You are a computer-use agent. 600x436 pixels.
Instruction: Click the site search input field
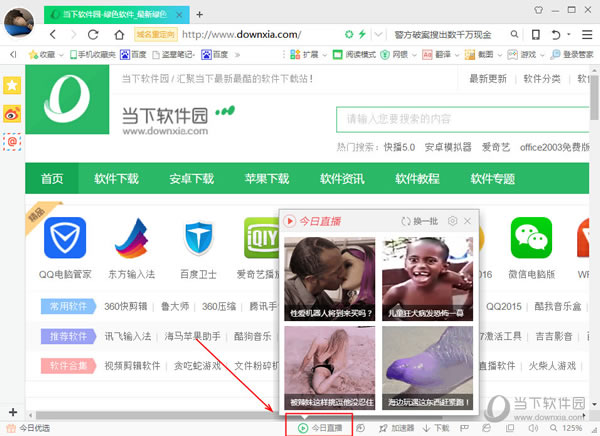tap(460, 119)
